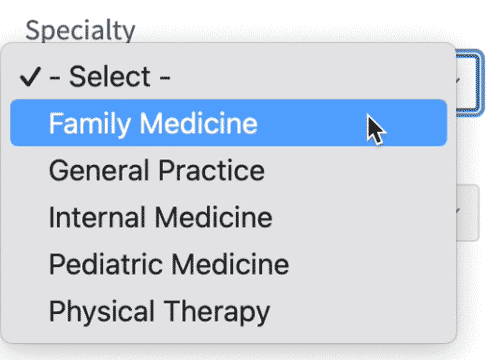Choose the last list item, Physical Therapy
The height and width of the screenshot is (360, 500).
tap(228, 311)
